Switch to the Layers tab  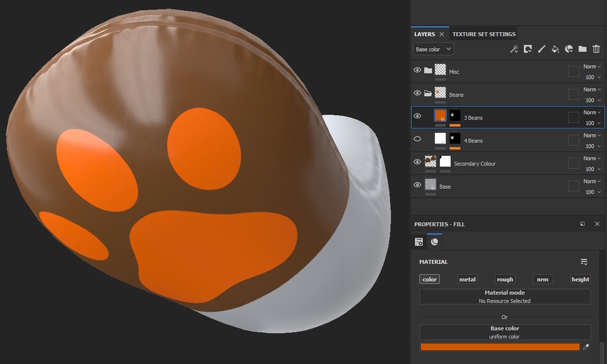click(x=425, y=34)
